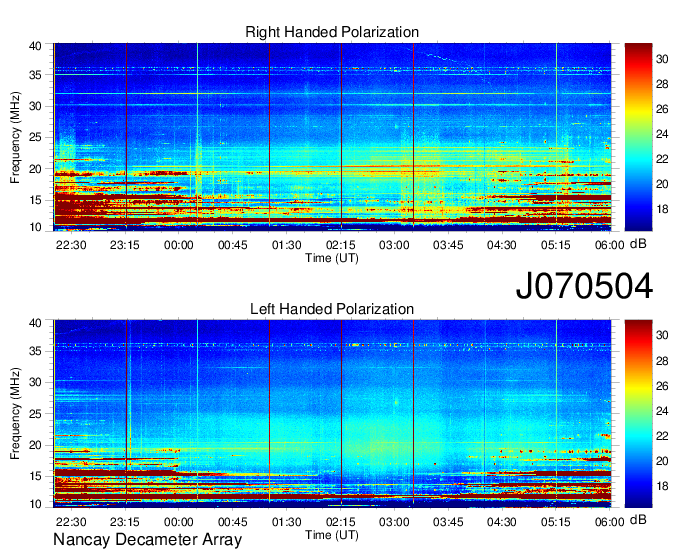The image size is (680, 552).
Task: Click the 35 MHz tick on the Left Handed plot
Action: [x=35, y=351]
